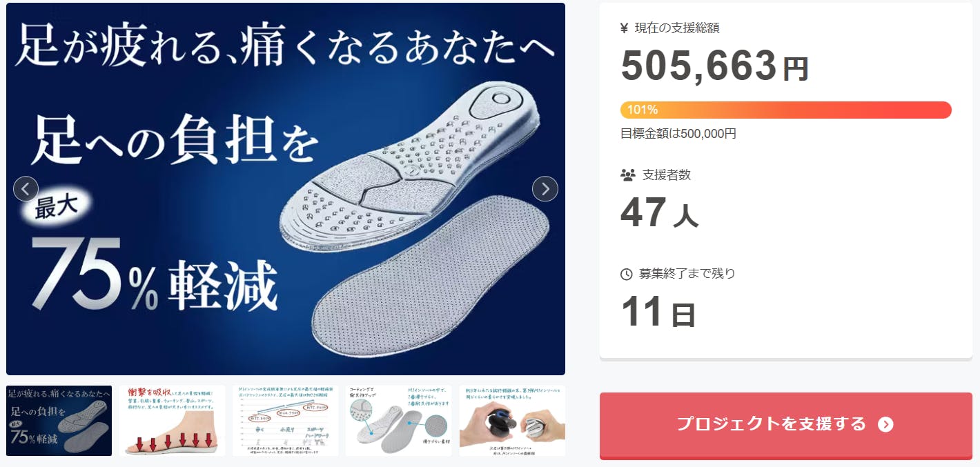This screenshot has width=980, height=467.
Task: Select the dark blue 75%軽減 thumbnail
Action: pyautogui.click(x=59, y=421)
